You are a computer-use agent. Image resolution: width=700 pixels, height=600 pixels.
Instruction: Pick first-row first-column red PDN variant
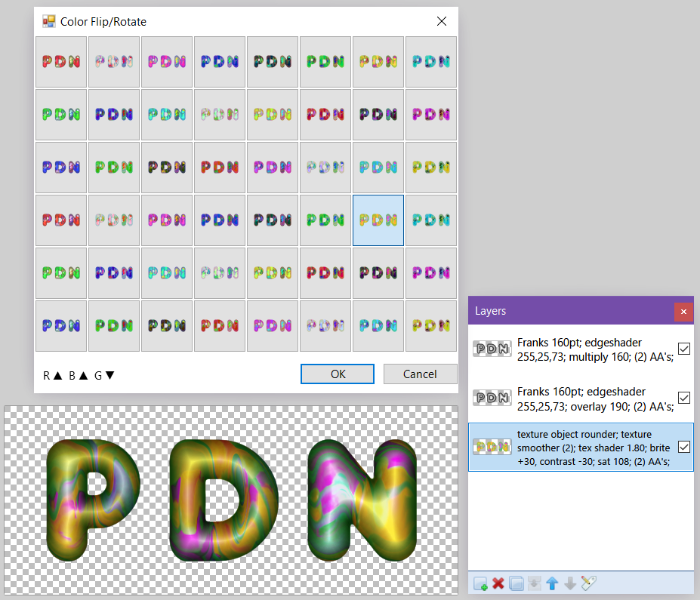tap(61, 62)
